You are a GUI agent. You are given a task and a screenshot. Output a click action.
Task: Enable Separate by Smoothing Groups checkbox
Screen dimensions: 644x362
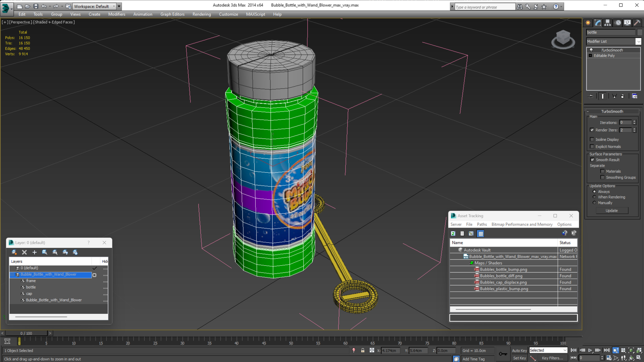[602, 177]
